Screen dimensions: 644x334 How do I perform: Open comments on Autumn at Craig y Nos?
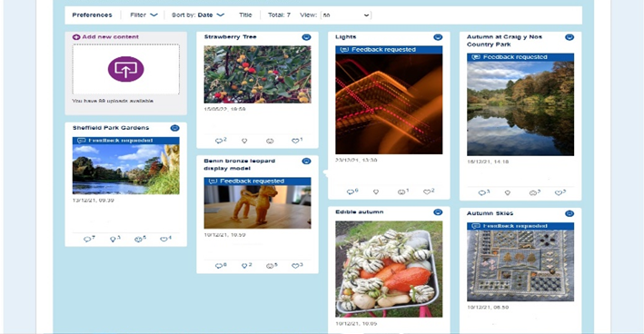(x=481, y=192)
